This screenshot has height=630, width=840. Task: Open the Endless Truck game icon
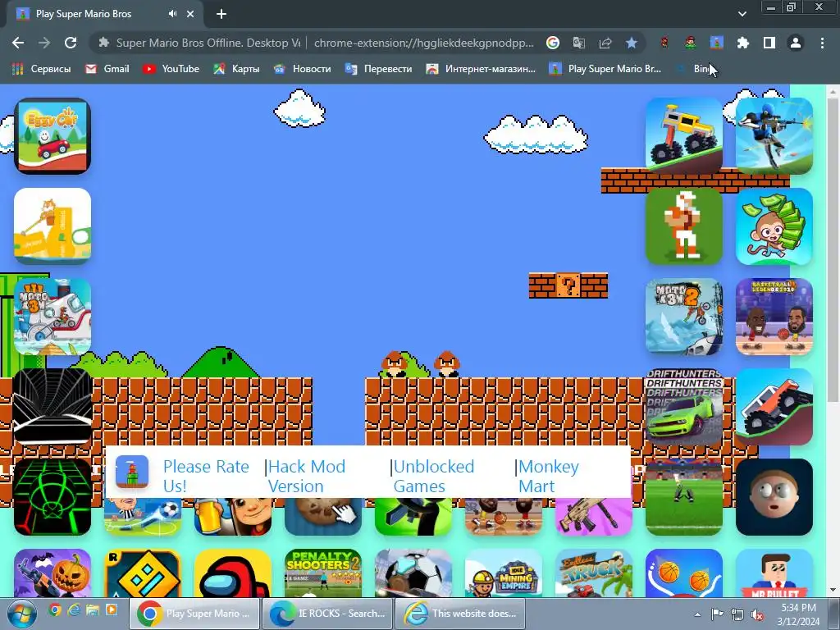[x=594, y=573]
